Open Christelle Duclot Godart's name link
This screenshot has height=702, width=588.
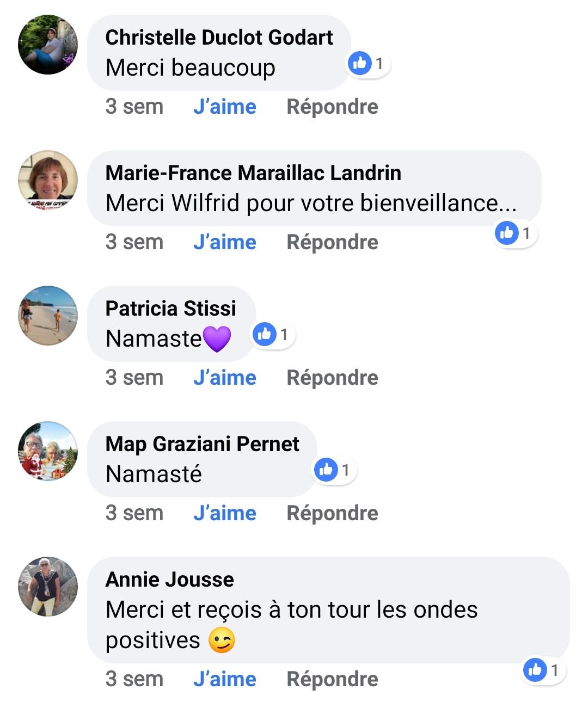click(x=219, y=38)
